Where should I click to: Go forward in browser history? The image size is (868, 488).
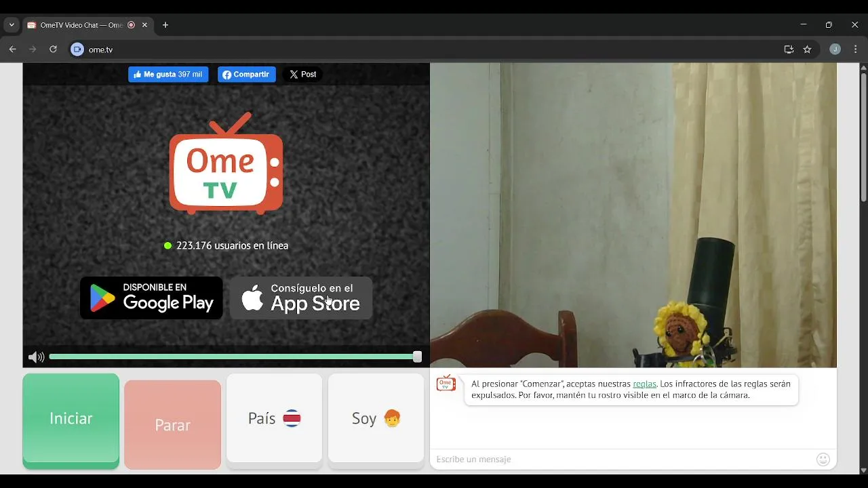click(33, 49)
